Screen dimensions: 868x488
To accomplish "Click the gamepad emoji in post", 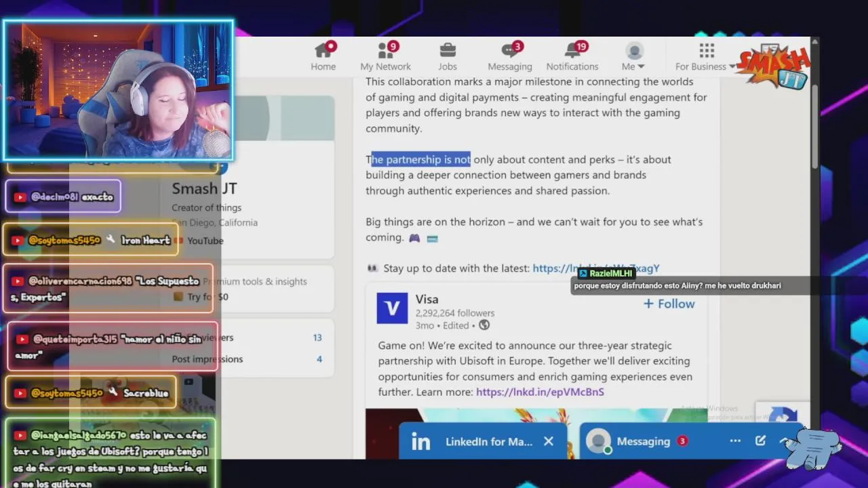I will click(414, 238).
